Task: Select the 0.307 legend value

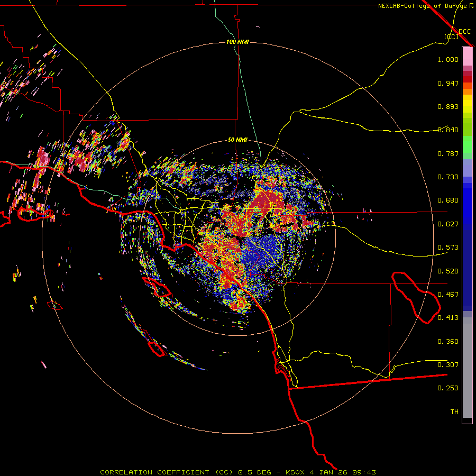Action: [x=448, y=365]
